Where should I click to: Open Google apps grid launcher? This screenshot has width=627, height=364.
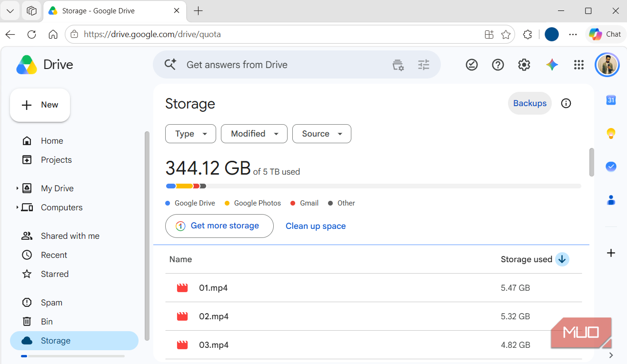578,65
